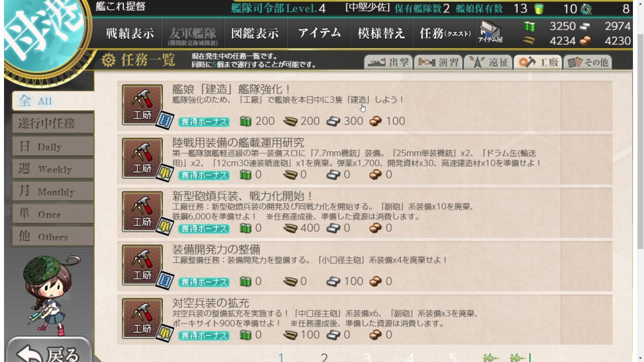
Task: Open the その他 quest category tab
Action: [588, 62]
